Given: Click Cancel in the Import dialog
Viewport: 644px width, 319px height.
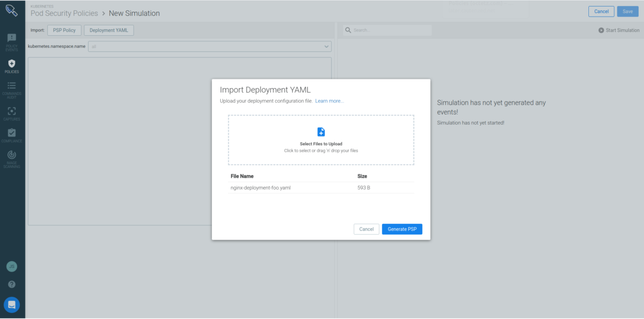Looking at the screenshot, I should click(367, 229).
